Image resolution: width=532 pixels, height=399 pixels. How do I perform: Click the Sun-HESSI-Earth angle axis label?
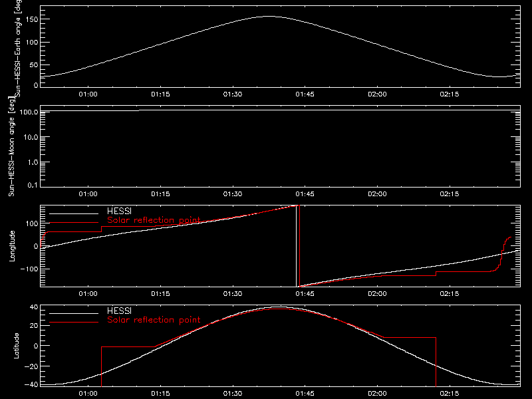pyautogui.click(x=18, y=47)
